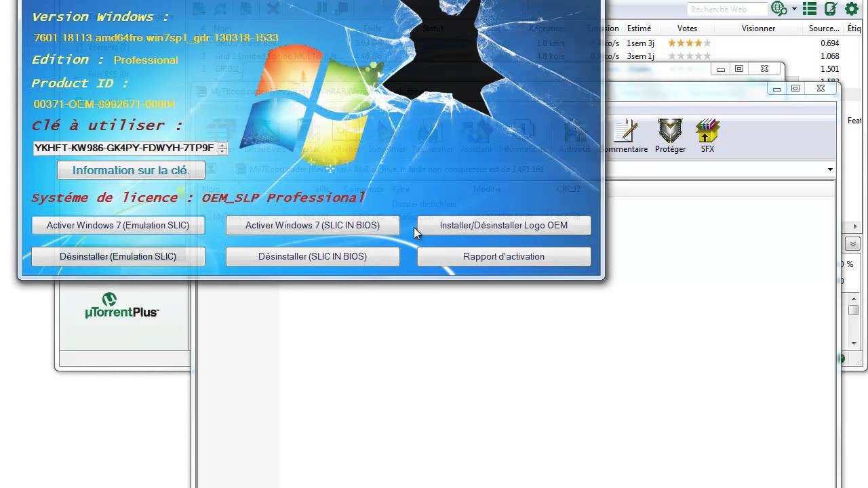868x488 pixels.
Task: Click Désinstaller (Emulation SLIC) button
Action: pos(118,256)
